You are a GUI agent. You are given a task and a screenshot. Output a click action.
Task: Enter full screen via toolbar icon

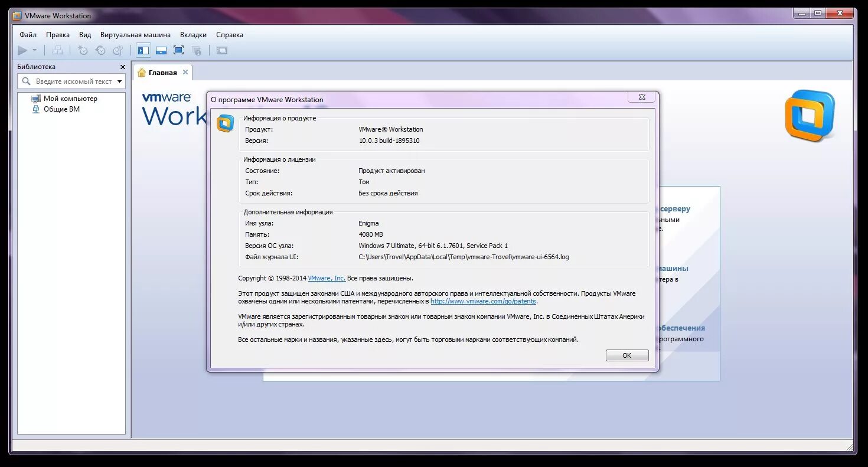click(178, 50)
